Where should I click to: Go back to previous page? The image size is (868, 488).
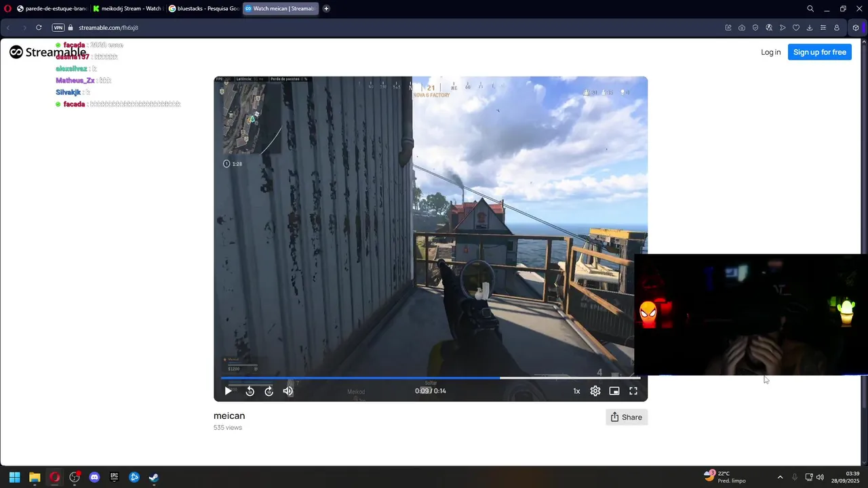tap(8, 28)
